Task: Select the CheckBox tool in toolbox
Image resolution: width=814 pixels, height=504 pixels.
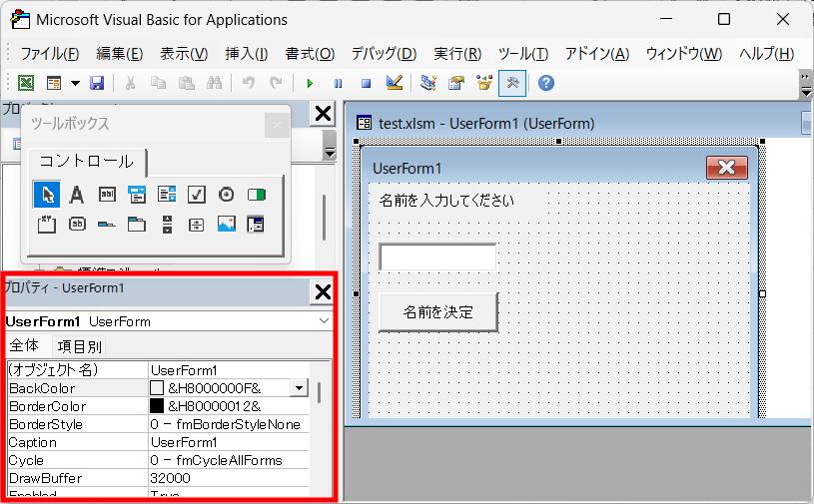Action: click(196, 195)
